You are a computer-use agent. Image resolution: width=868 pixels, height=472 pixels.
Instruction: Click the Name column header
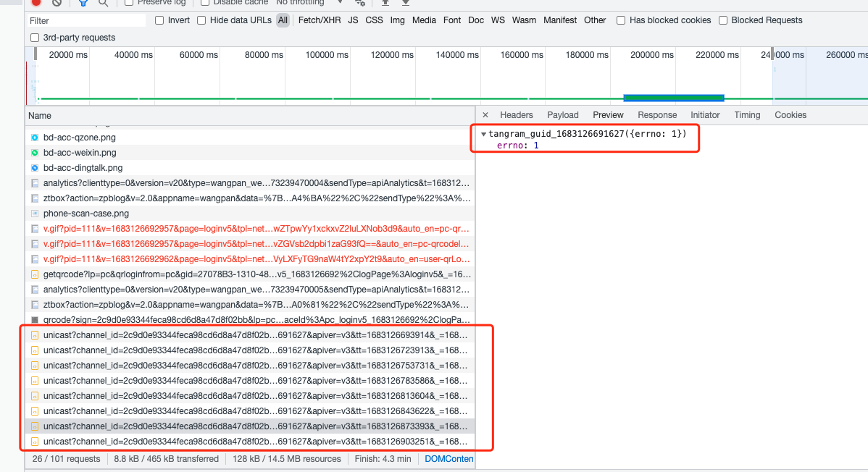[250, 116]
